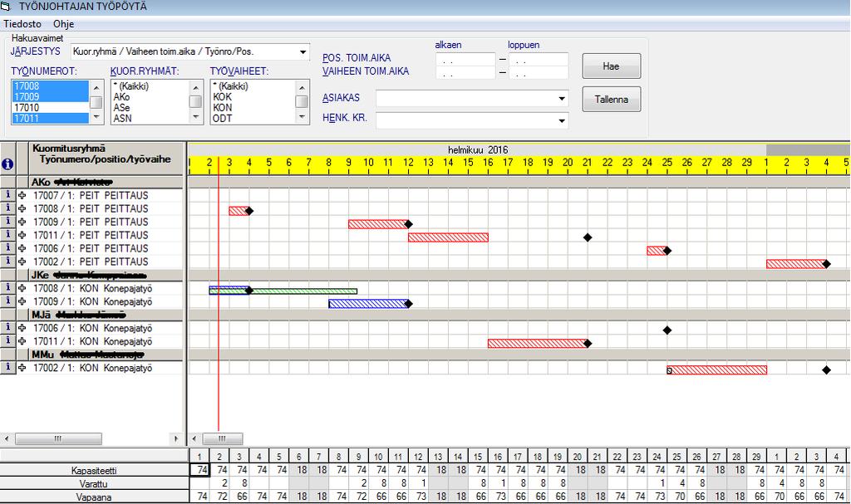Expand 17009 / 1: PEIT PEITTAUS row
851x504 pixels.
coord(22,222)
